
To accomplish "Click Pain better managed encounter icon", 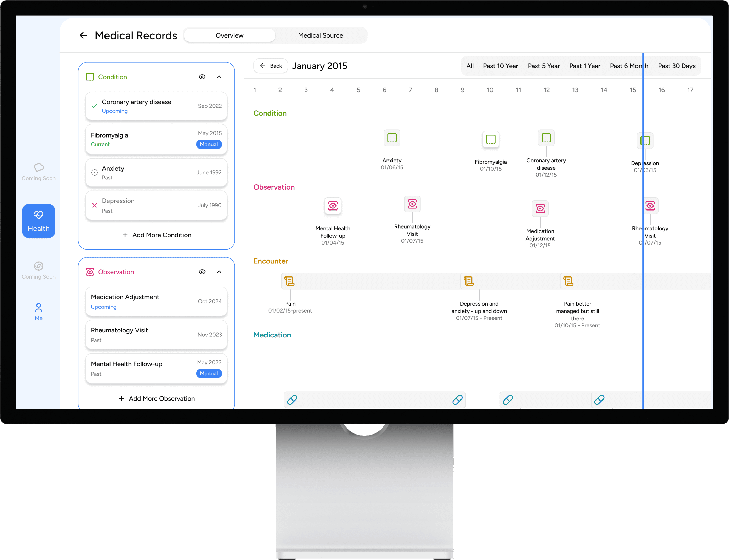I will pos(568,281).
